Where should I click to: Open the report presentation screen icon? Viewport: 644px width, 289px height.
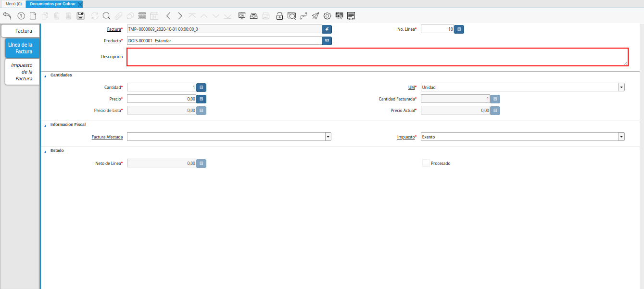tap(242, 16)
